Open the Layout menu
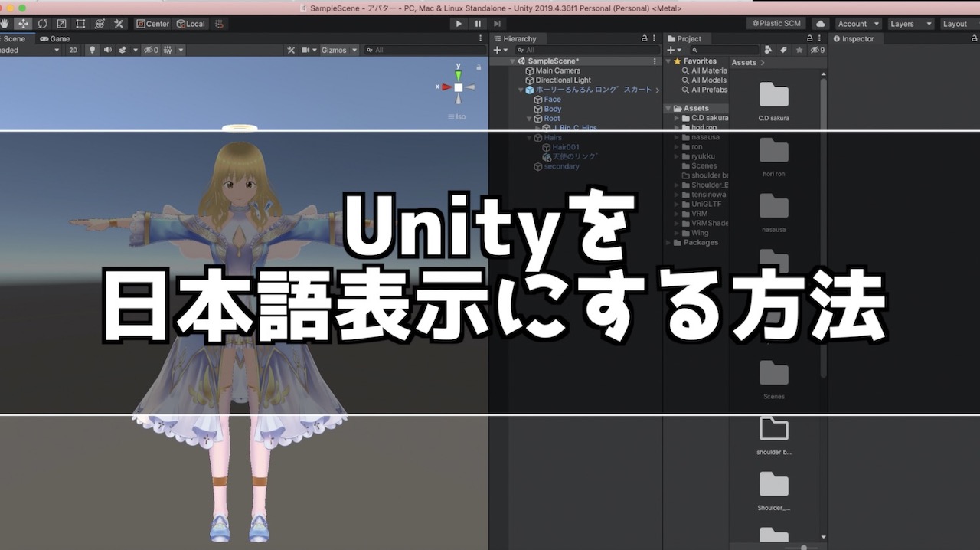980x550 pixels. click(955, 23)
